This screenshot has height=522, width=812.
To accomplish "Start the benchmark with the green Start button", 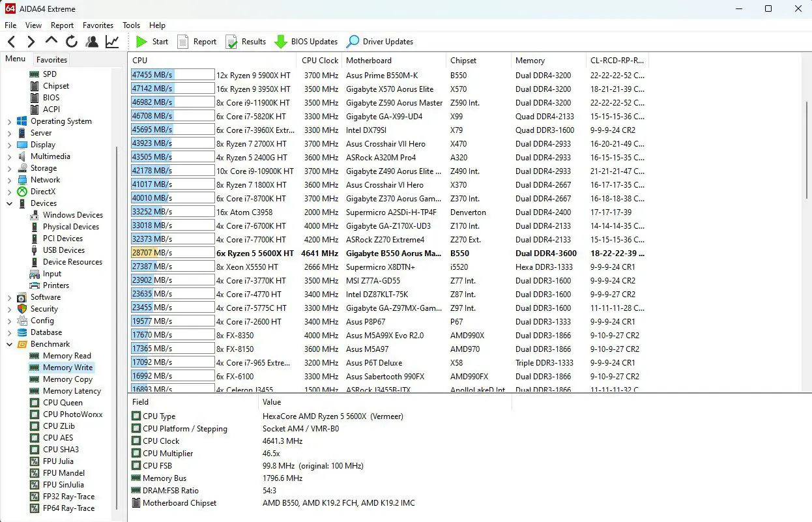I will [x=152, y=42].
